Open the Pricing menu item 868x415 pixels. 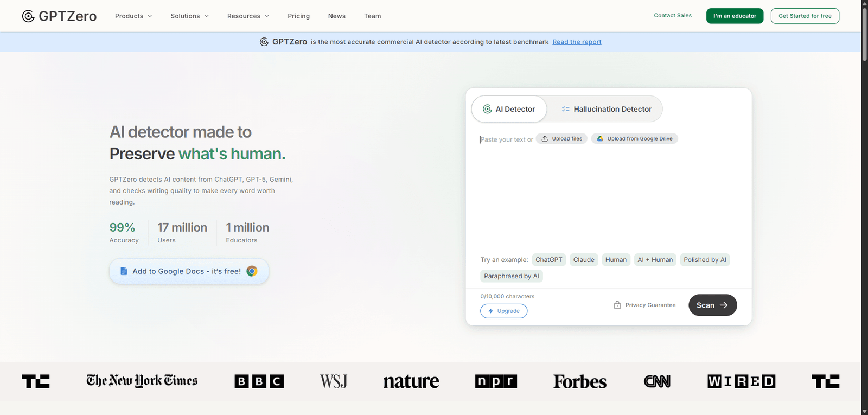[x=299, y=16]
